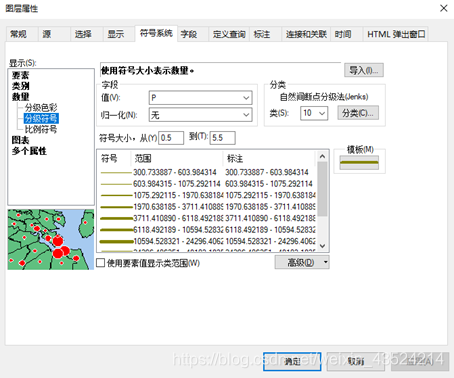This screenshot has width=454, height=378.
Task: Open the 归一化 dropdown
Action: click(x=200, y=115)
